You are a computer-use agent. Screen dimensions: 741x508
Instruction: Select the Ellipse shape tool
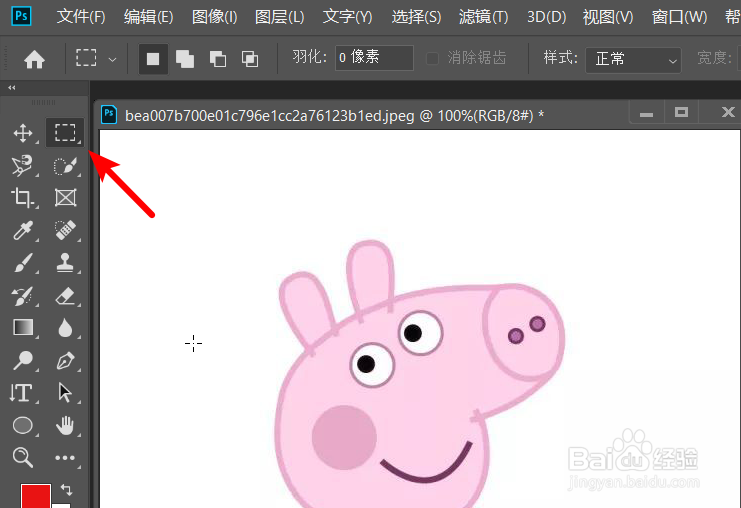[22, 425]
